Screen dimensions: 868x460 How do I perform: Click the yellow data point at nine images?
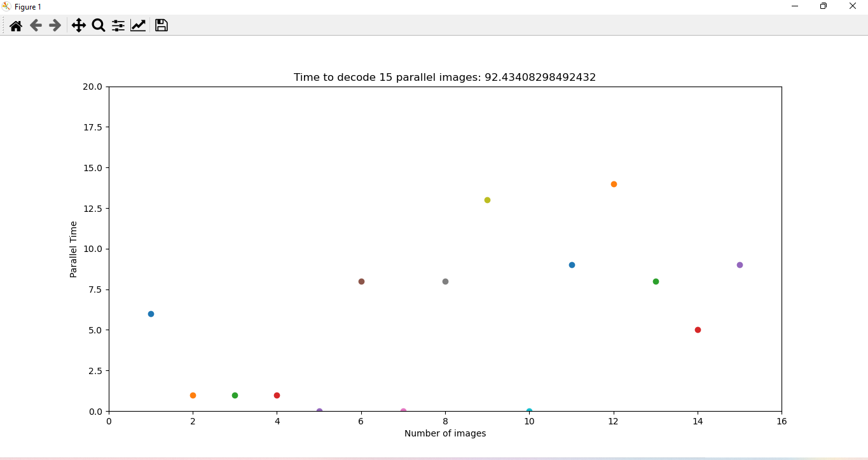click(x=486, y=200)
